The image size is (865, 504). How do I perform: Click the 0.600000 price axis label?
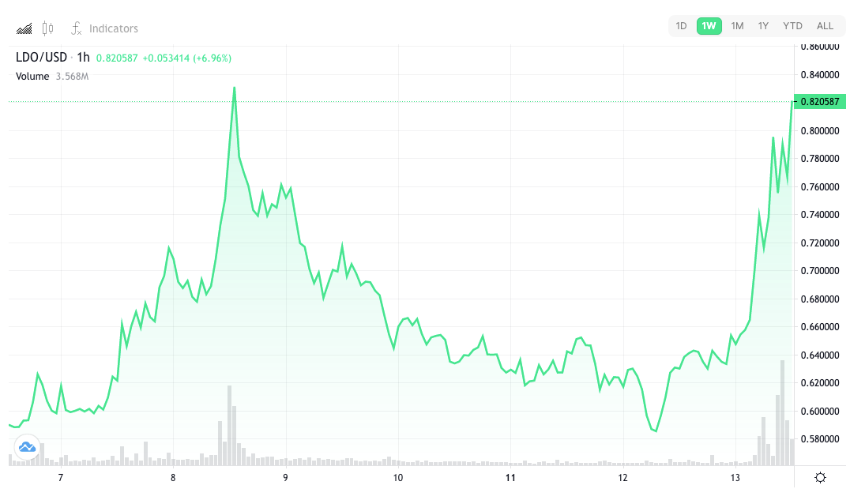pyautogui.click(x=820, y=412)
